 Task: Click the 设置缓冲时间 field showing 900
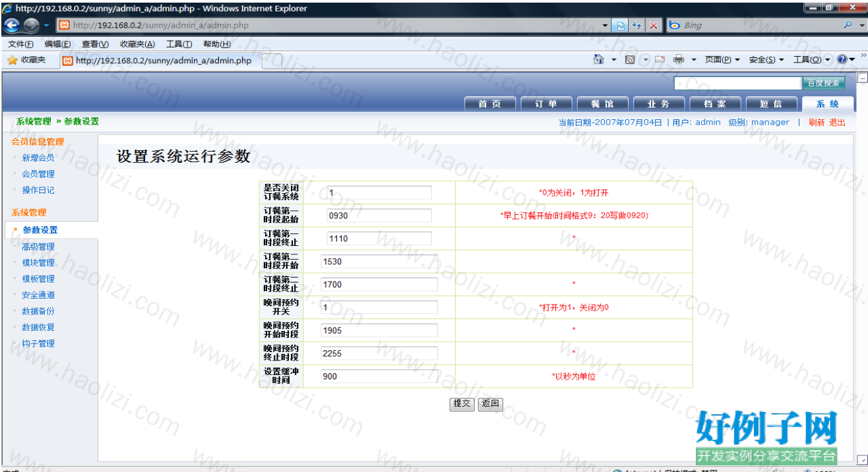379,376
